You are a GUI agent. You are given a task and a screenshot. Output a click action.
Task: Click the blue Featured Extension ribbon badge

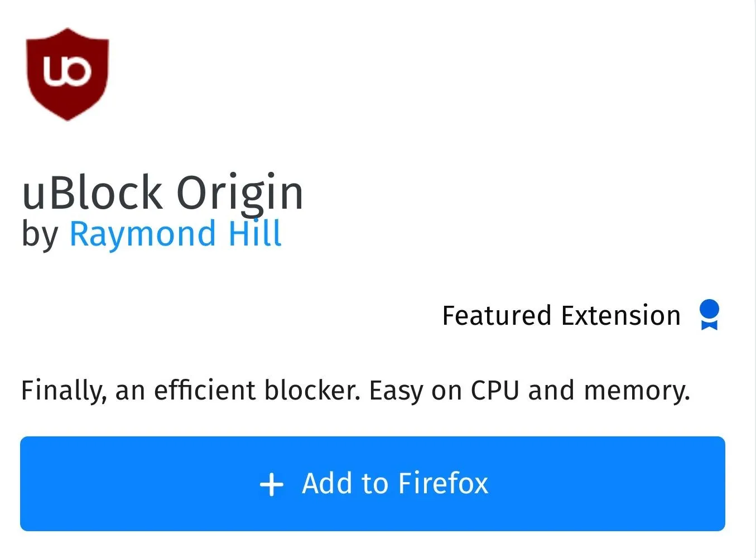(x=709, y=315)
